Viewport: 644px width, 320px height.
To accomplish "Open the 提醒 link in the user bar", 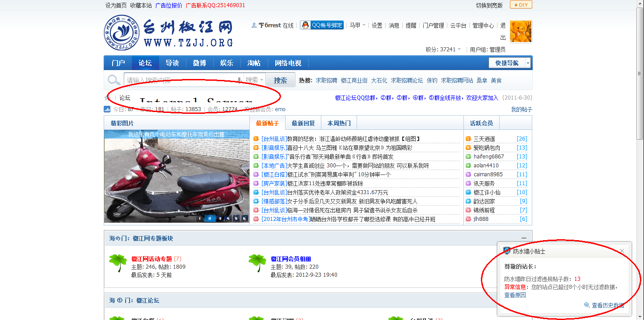I will coord(411,25).
